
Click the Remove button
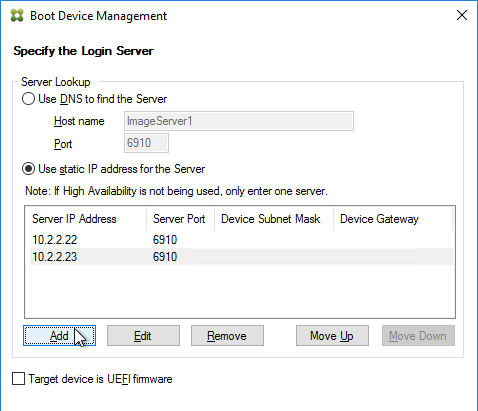tap(227, 336)
